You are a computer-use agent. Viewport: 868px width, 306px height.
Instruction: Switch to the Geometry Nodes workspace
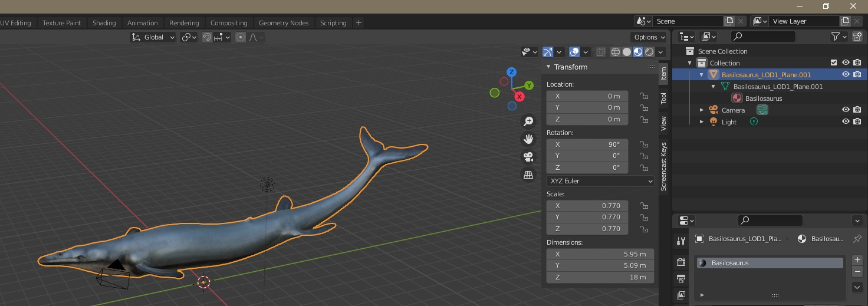tap(283, 23)
